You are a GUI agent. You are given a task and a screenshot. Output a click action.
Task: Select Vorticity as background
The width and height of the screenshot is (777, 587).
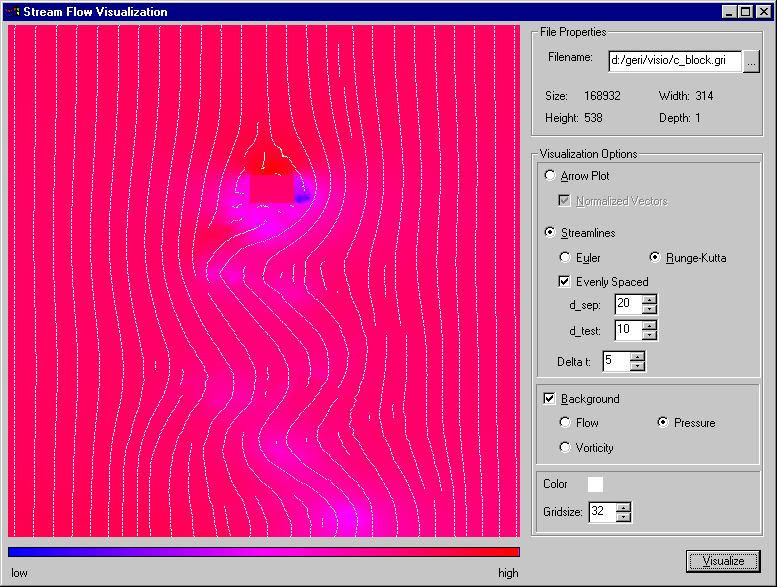point(566,448)
